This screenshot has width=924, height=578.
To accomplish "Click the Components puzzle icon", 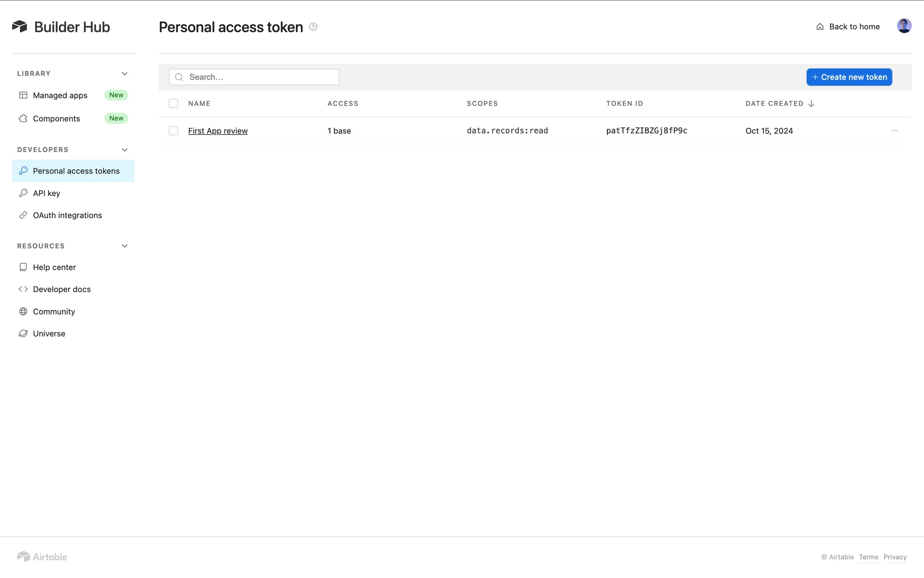I will [x=23, y=118].
